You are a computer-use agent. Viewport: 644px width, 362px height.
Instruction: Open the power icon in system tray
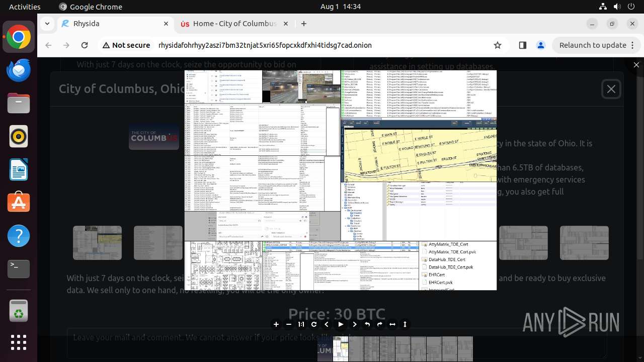(x=631, y=7)
